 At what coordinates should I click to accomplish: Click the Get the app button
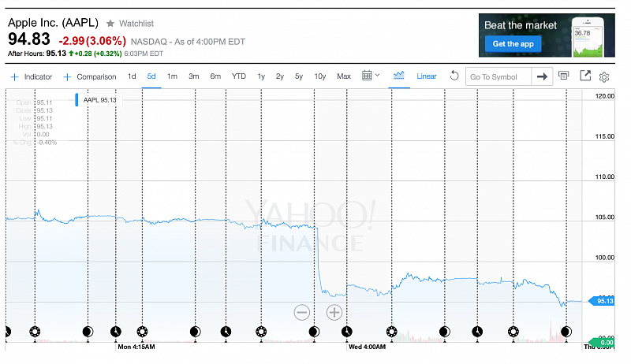tap(513, 44)
